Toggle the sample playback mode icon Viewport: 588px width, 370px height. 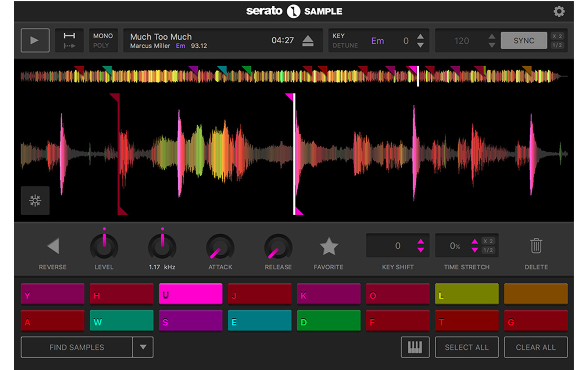pyautogui.click(x=69, y=40)
